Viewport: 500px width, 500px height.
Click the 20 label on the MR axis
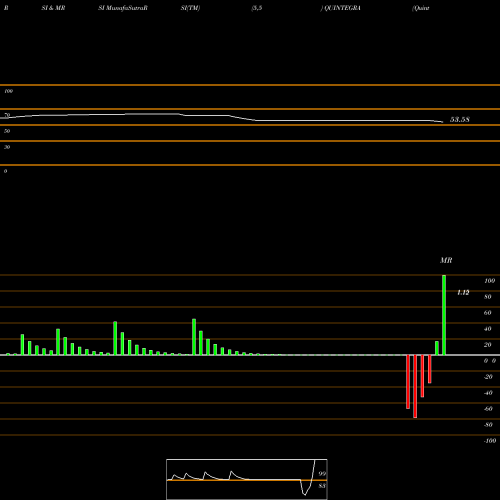[x=488, y=345]
